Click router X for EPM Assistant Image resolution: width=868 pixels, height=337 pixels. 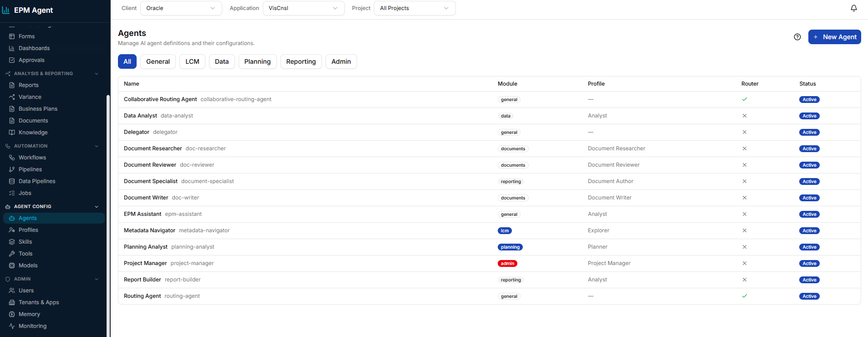coord(745,214)
